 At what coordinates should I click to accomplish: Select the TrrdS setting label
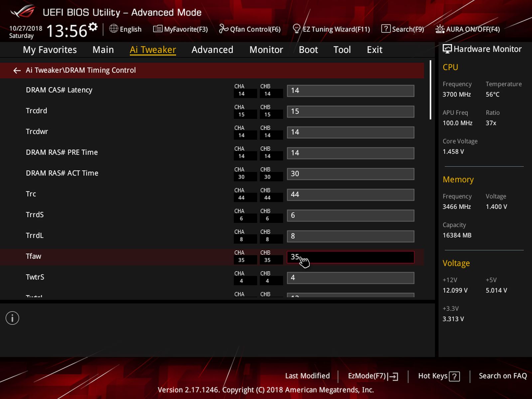35,215
